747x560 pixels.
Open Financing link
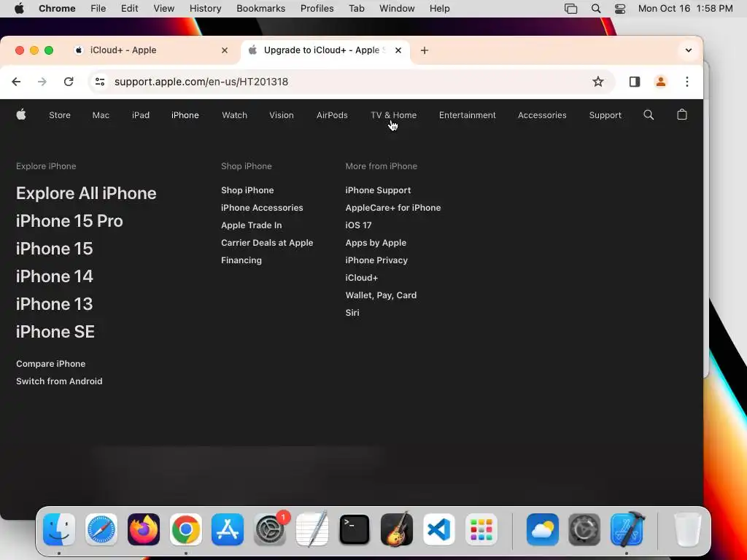[x=241, y=260]
